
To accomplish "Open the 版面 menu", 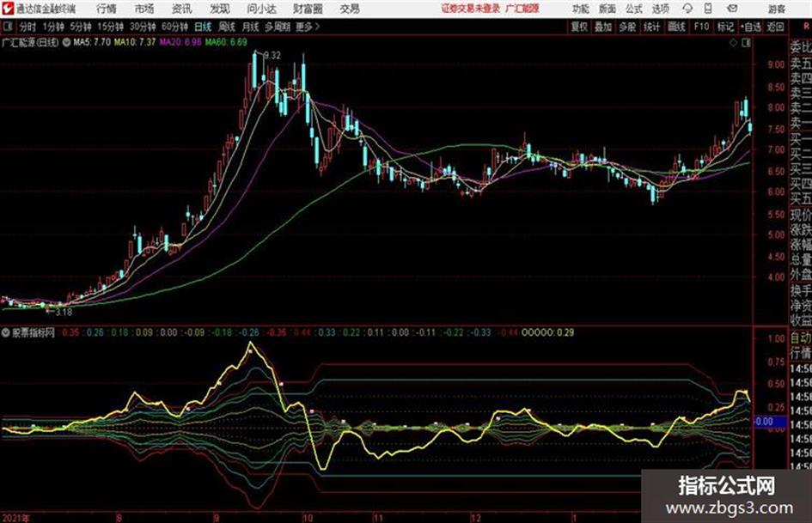I will click(x=607, y=9).
